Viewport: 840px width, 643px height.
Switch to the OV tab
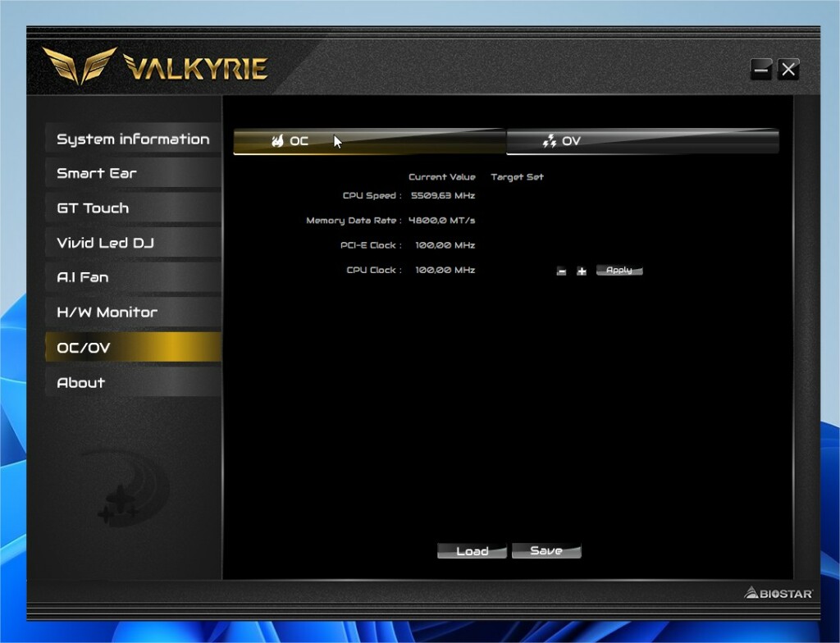(x=642, y=141)
